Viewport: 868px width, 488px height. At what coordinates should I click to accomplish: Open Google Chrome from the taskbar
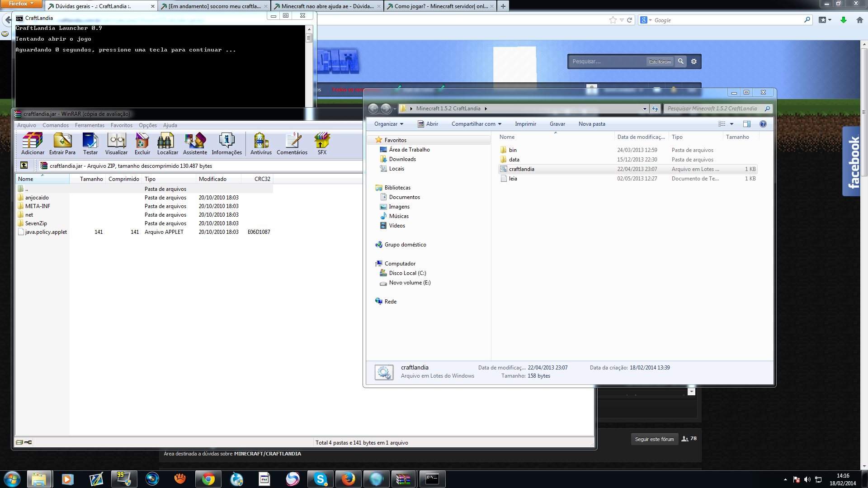point(208,479)
